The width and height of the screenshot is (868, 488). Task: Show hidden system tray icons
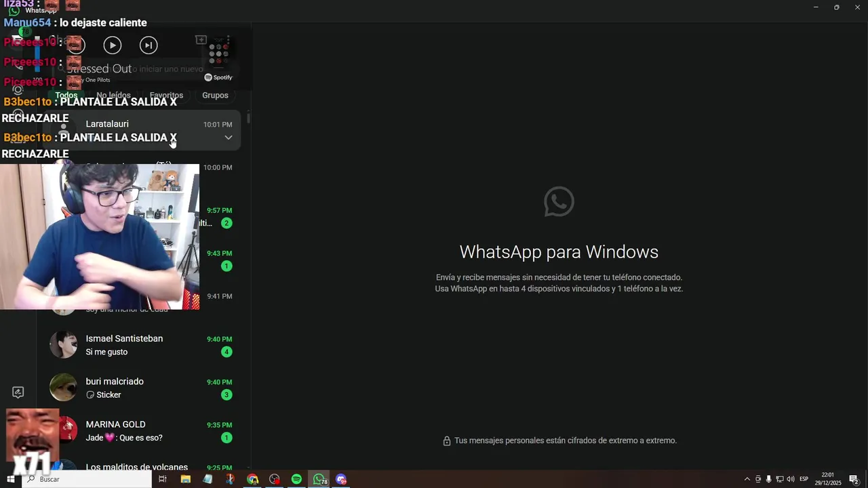tap(747, 479)
